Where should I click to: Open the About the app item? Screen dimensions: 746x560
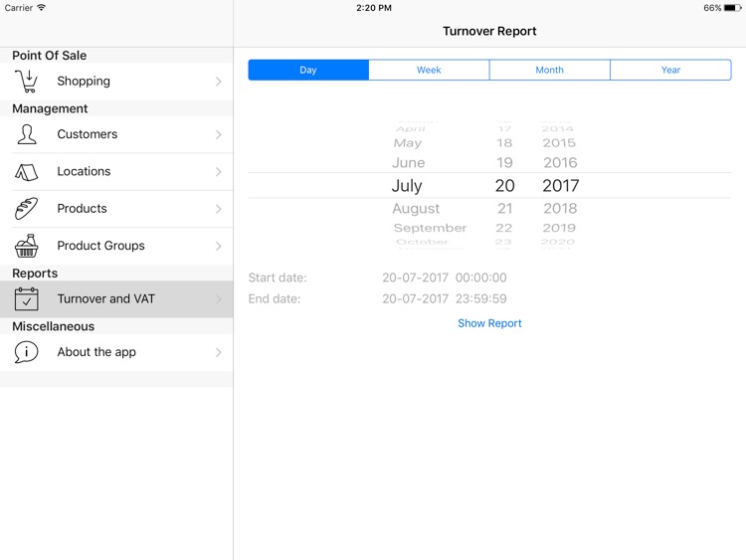pyautogui.click(x=116, y=352)
